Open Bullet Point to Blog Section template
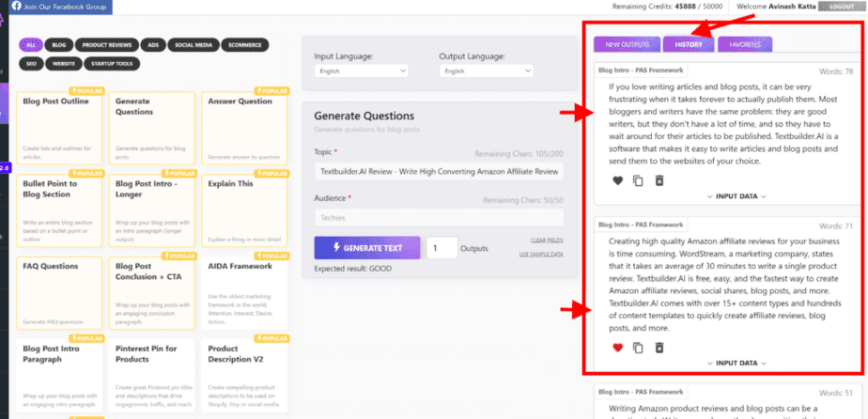 point(59,210)
